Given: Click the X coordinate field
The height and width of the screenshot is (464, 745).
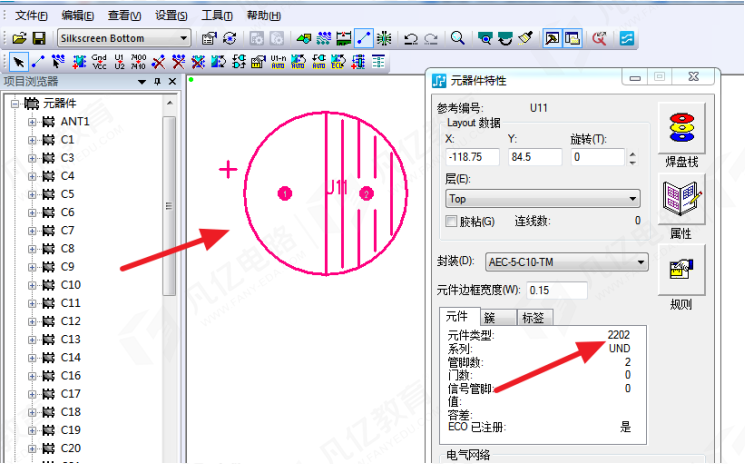Looking at the screenshot, I should [472, 157].
